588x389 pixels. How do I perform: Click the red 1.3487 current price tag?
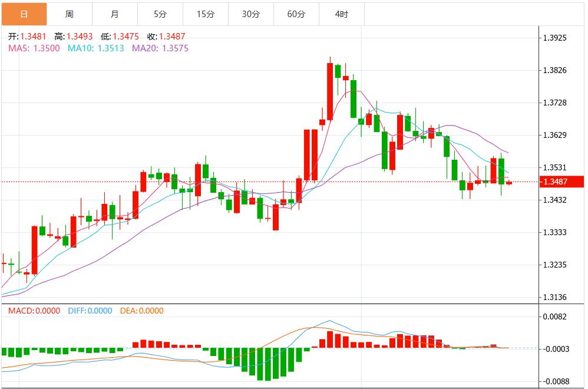561,182
